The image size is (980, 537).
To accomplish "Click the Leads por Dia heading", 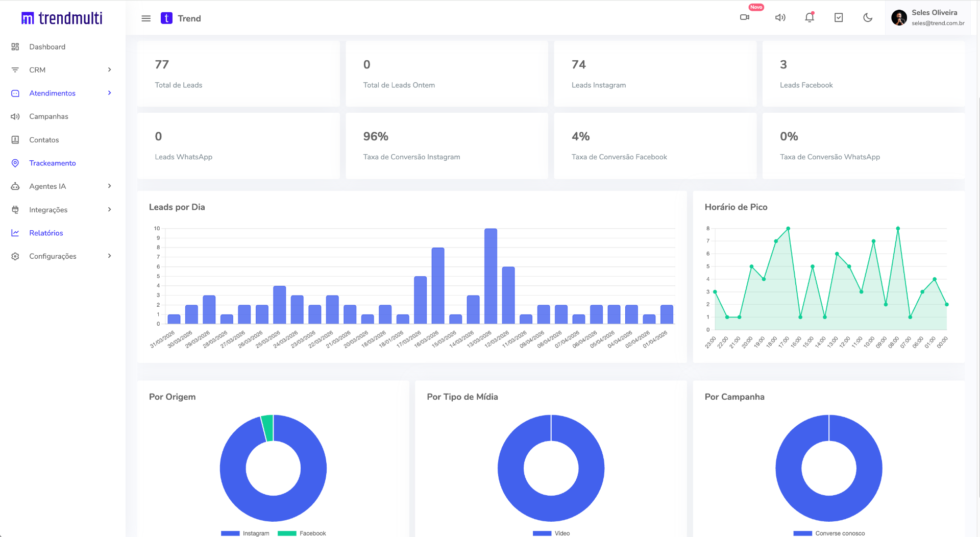I will (177, 207).
